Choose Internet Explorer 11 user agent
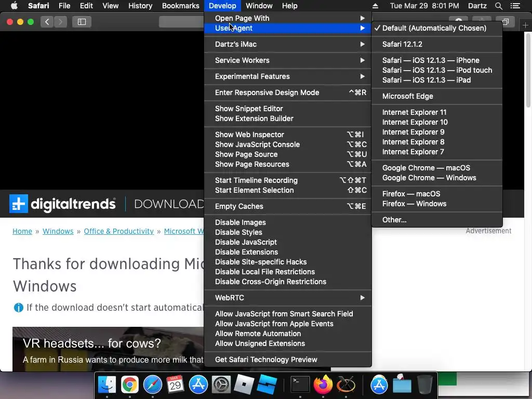Screen dimensions: 532x399 coord(437,112)
